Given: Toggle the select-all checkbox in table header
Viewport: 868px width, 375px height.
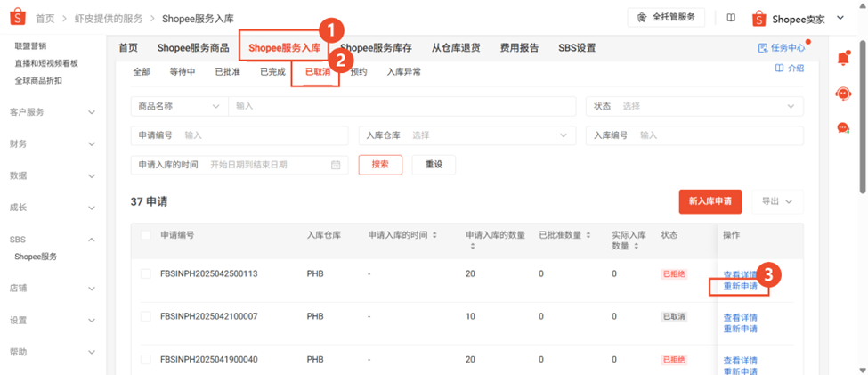Looking at the screenshot, I should (x=146, y=235).
